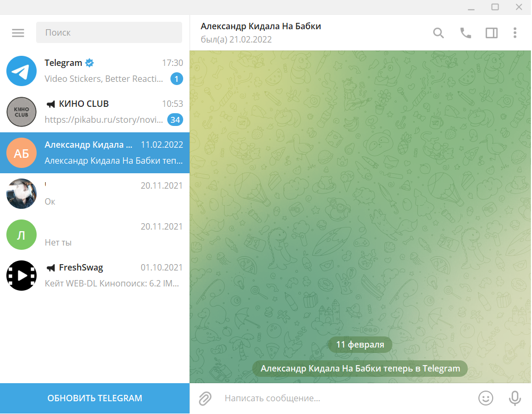Click the last seen status был(а) 21.02.2022

(x=236, y=40)
